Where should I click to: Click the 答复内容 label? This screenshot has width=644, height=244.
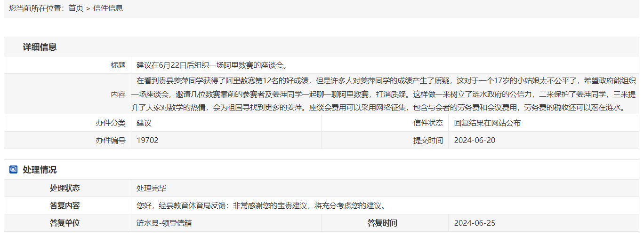pyautogui.click(x=65, y=205)
